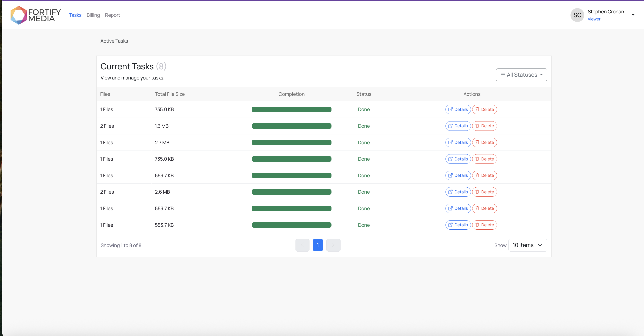Click the View and manage your tasks subtitle

click(133, 78)
